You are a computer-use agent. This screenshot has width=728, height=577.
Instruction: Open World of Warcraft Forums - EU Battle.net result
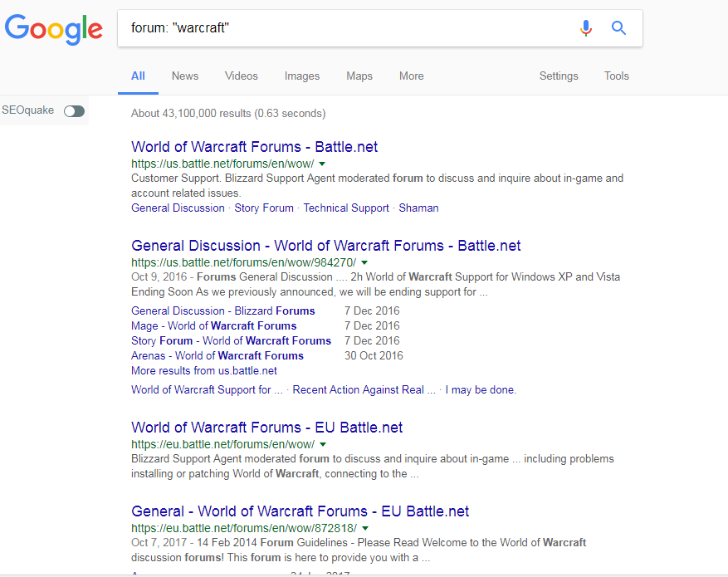pos(266,428)
